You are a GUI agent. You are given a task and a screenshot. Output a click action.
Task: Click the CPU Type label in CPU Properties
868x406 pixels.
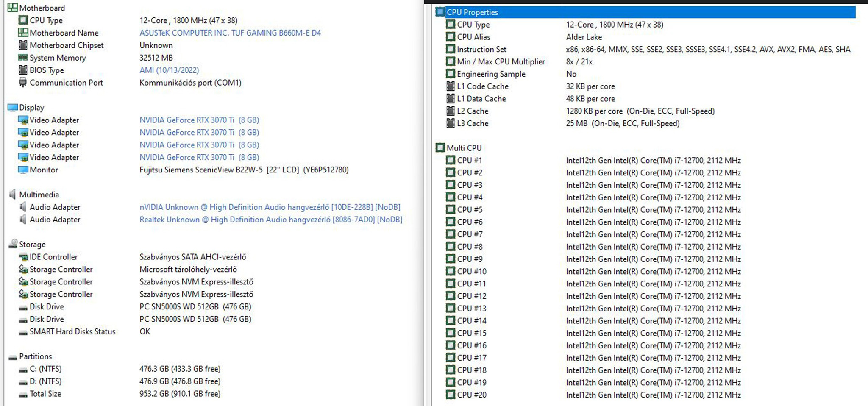[473, 25]
